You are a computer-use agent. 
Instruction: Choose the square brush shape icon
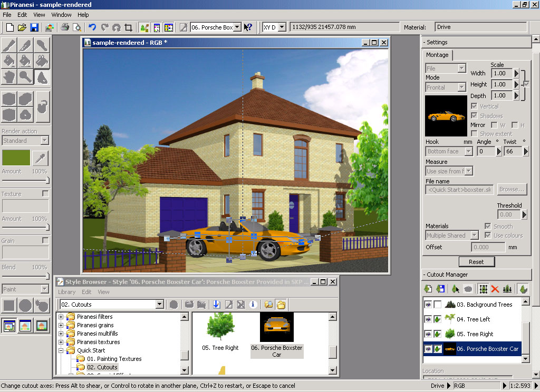[9, 306]
